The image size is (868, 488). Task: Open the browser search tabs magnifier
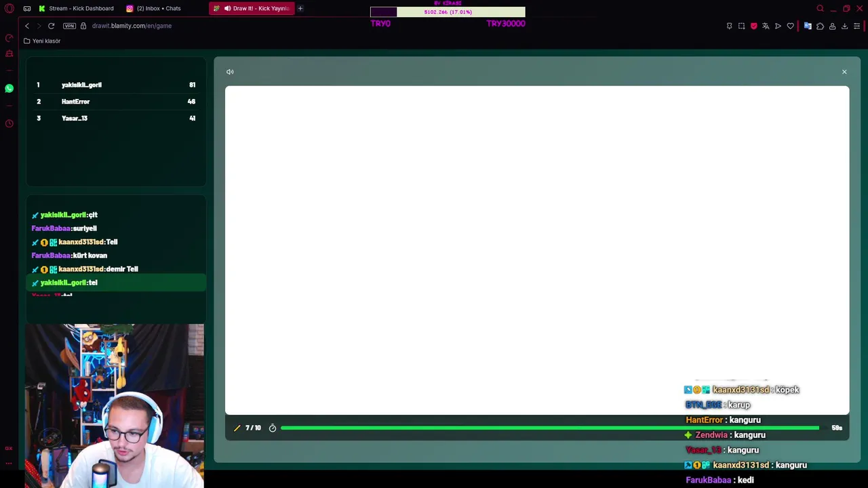(x=820, y=8)
